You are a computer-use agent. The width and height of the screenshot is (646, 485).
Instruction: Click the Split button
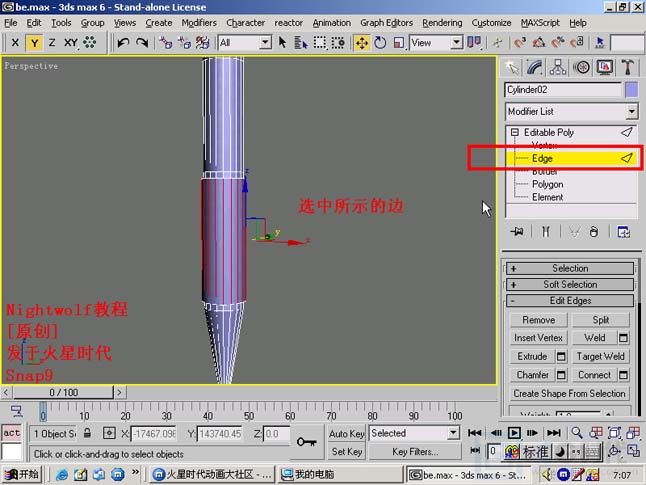pos(601,320)
